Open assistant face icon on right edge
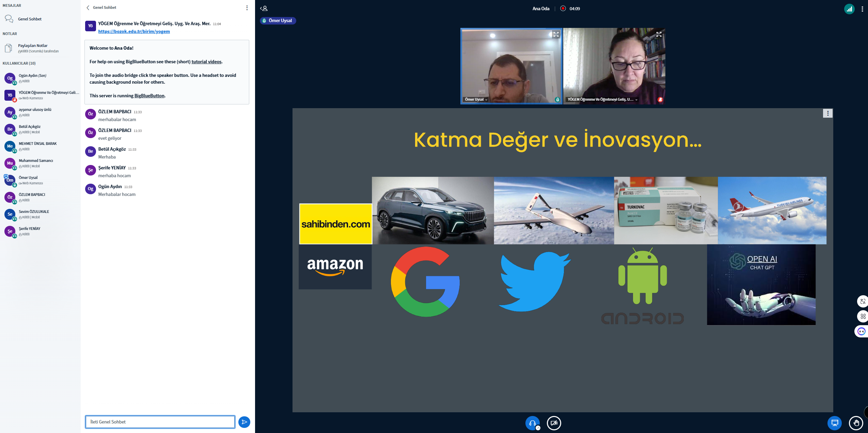 pyautogui.click(x=862, y=331)
